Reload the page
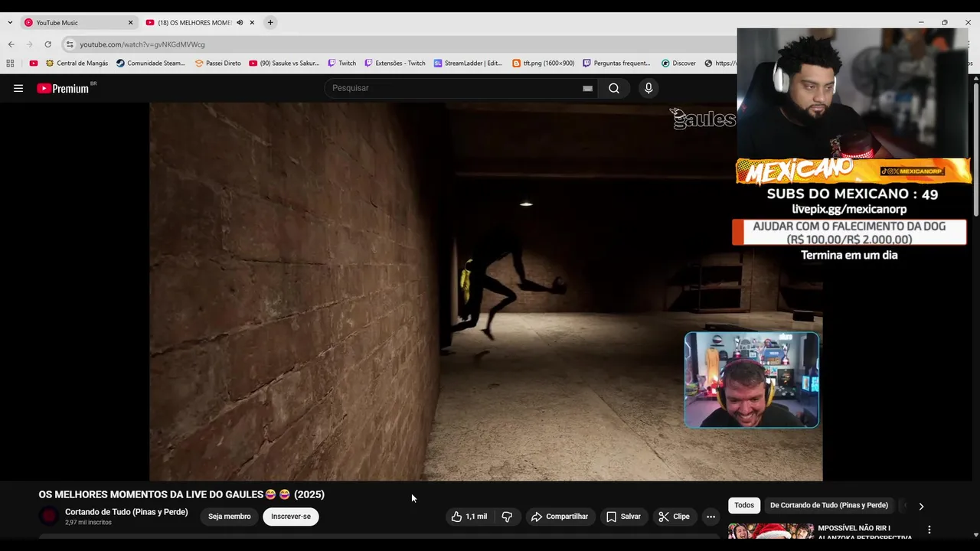980x551 pixels. (47, 44)
